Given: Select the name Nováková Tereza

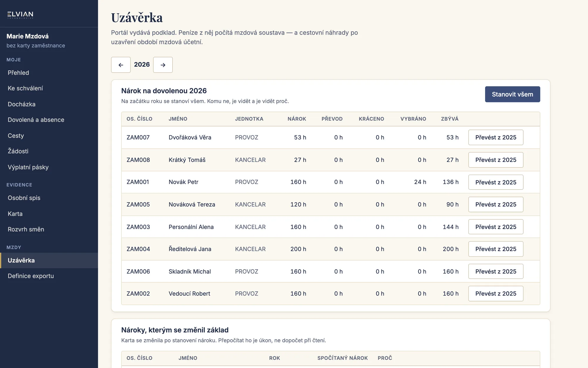Looking at the screenshot, I should tap(192, 204).
